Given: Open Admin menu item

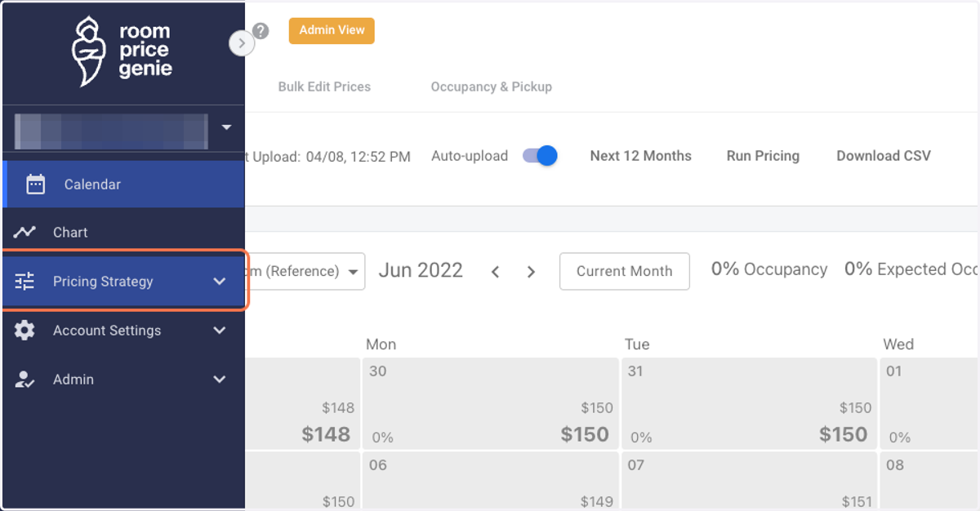Looking at the screenshot, I should click(123, 380).
